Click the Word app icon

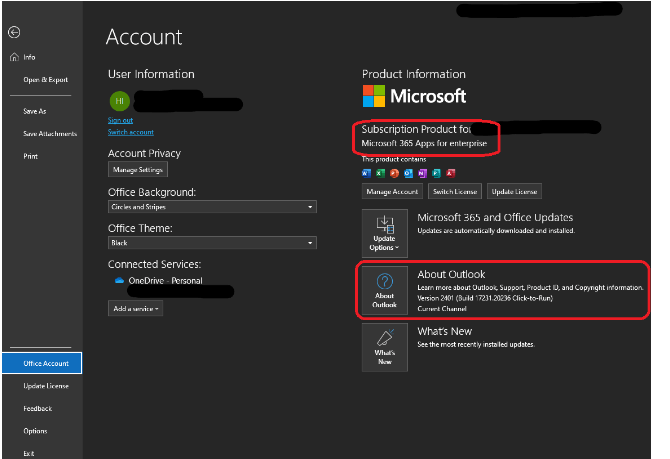tap(366, 173)
